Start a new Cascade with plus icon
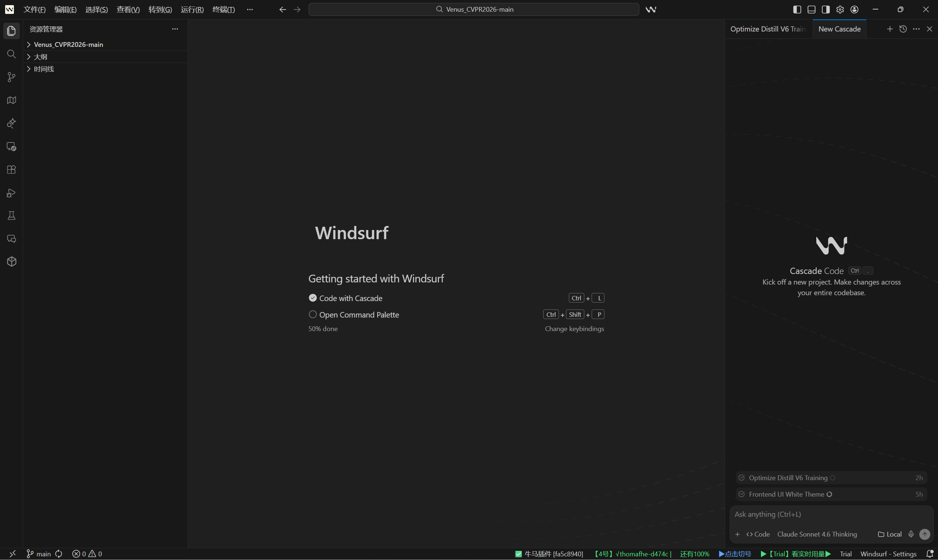This screenshot has width=938, height=560. pyautogui.click(x=890, y=29)
